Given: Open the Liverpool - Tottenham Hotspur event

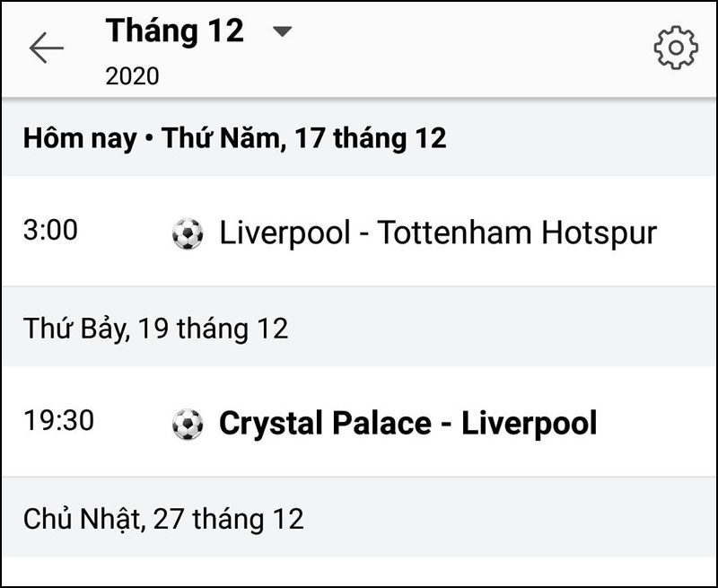Looking at the screenshot, I should pos(438,233).
